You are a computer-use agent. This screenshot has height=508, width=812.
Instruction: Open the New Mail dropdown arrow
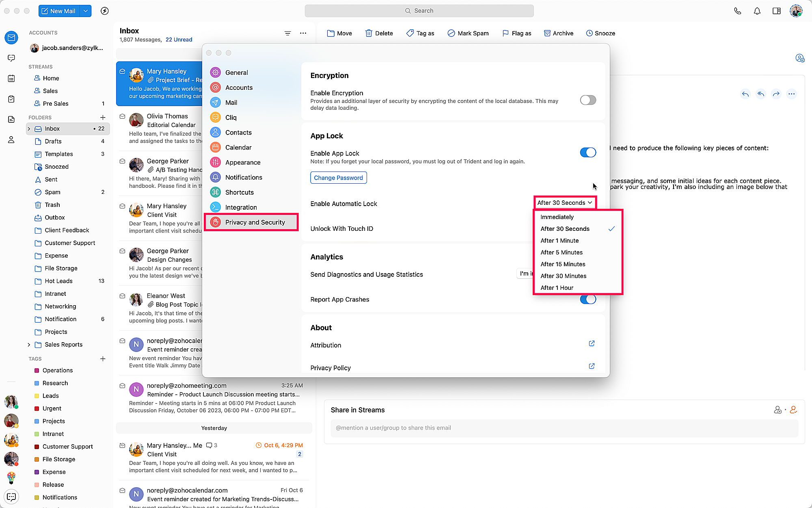(86, 11)
